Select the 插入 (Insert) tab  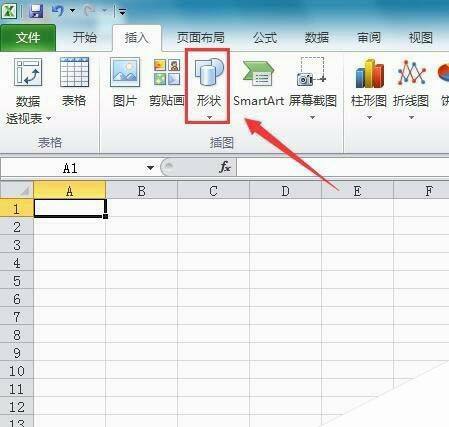137,38
